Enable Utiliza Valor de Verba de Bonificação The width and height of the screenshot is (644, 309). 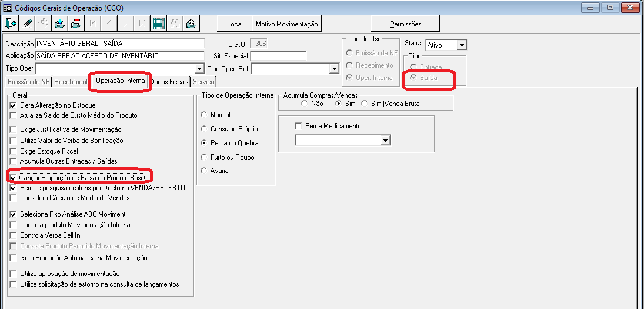click(14, 141)
